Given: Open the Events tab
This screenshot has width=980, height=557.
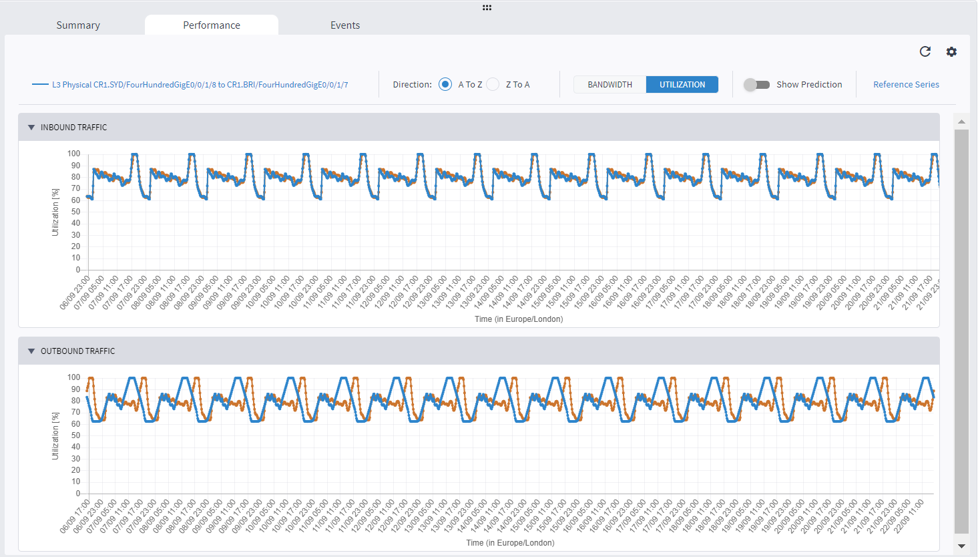Looking at the screenshot, I should click(x=345, y=25).
